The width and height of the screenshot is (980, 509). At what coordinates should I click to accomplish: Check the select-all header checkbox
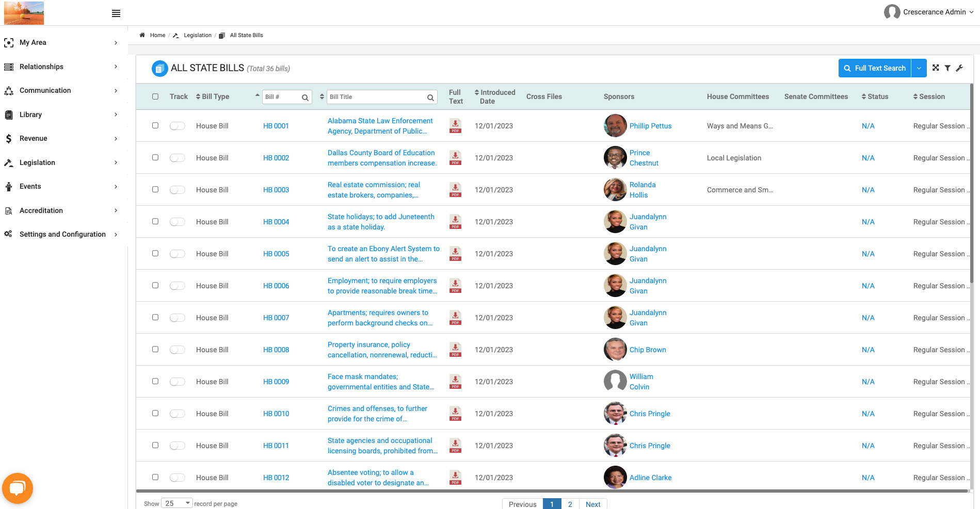(x=155, y=96)
